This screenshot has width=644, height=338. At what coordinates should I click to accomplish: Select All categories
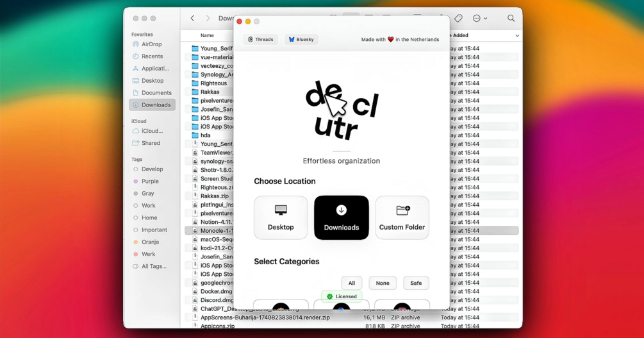(352, 283)
